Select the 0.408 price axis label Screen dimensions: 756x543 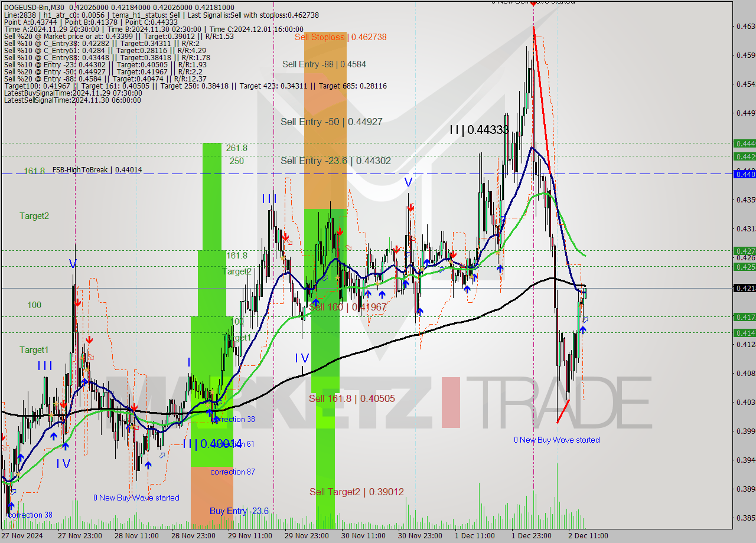(x=745, y=373)
